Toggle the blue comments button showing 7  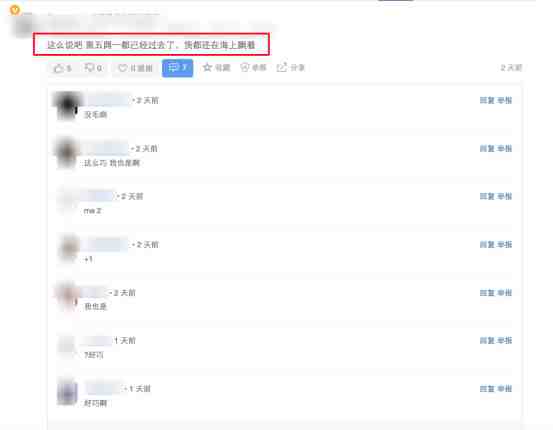[177, 68]
